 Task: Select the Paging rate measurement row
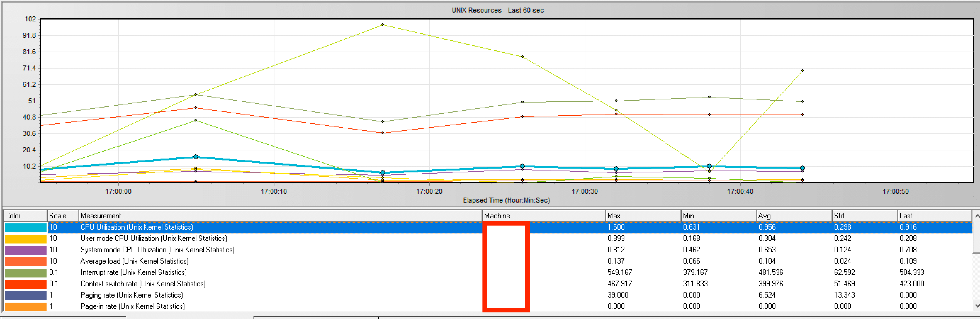(131, 295)
